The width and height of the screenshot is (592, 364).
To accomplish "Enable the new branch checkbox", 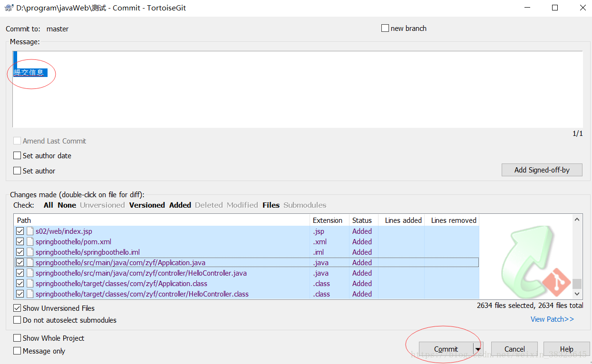I will click(385, 29).
